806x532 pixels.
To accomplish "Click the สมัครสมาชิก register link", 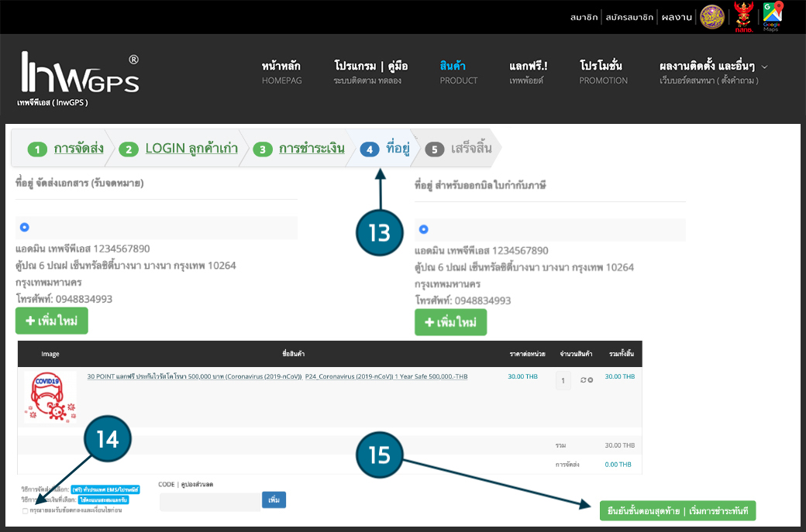I will [629, 16].
